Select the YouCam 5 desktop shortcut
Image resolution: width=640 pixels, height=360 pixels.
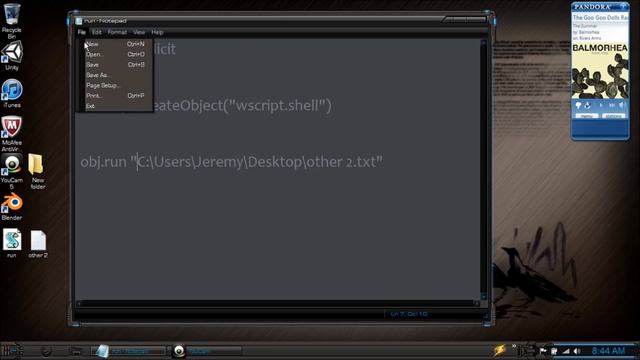pyautogui.click(x=12, y=171)
